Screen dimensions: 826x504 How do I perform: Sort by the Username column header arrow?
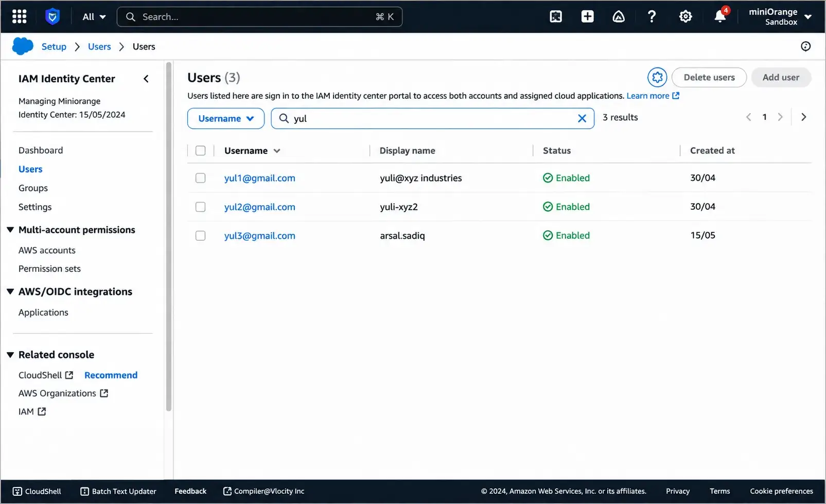277,151
